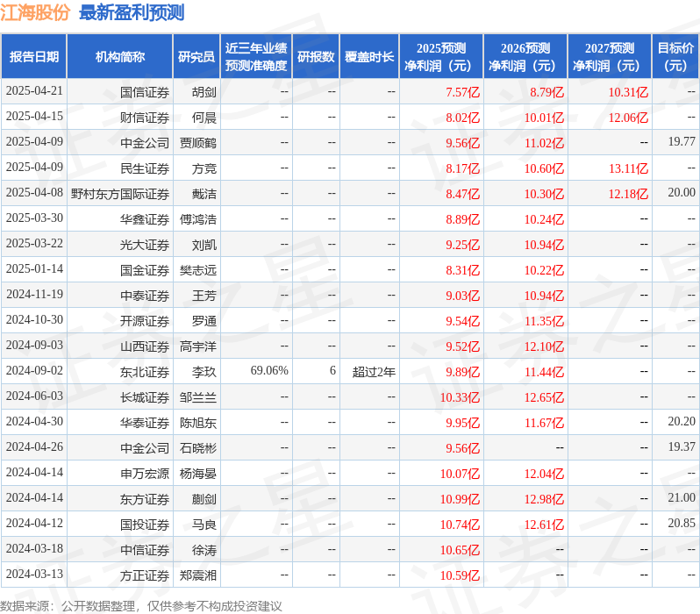Click researcher name 邹兰兰

(198, 397)
